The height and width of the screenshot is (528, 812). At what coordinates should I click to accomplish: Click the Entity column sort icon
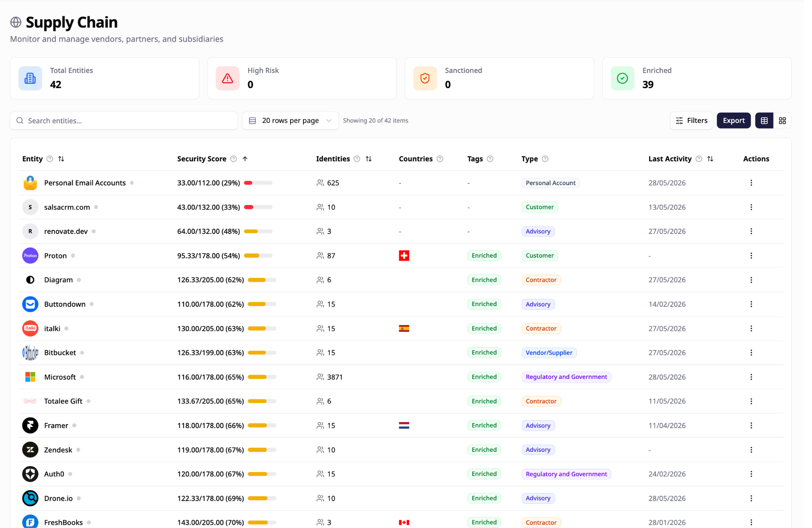coord(61,159)
